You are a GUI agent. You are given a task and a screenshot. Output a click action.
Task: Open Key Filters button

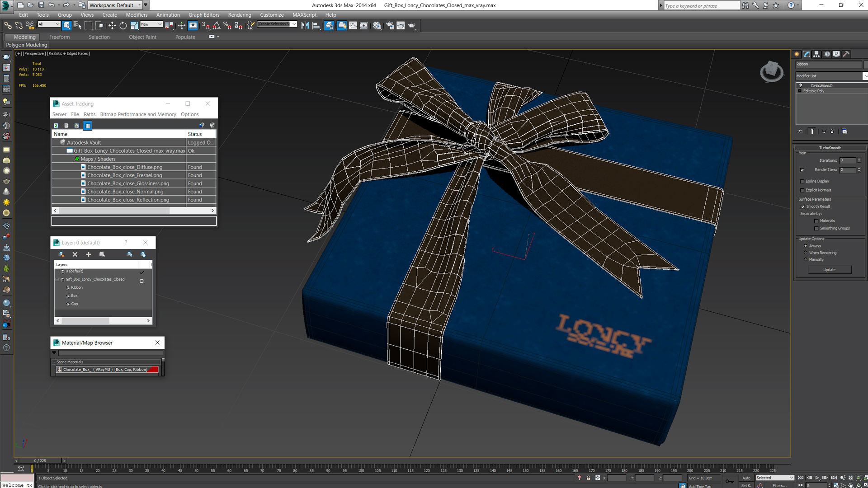pyautogui.click(x=779, y=485)
